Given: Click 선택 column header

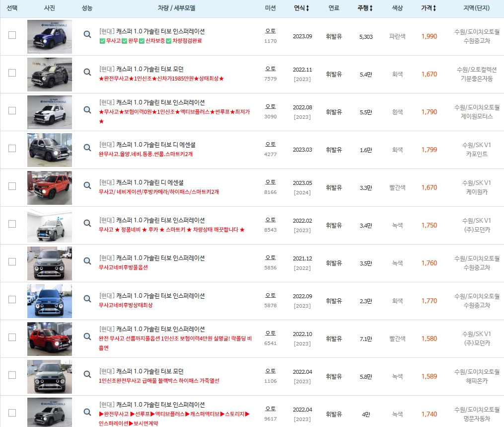Looking at the screenshot, I should (12, 8).
